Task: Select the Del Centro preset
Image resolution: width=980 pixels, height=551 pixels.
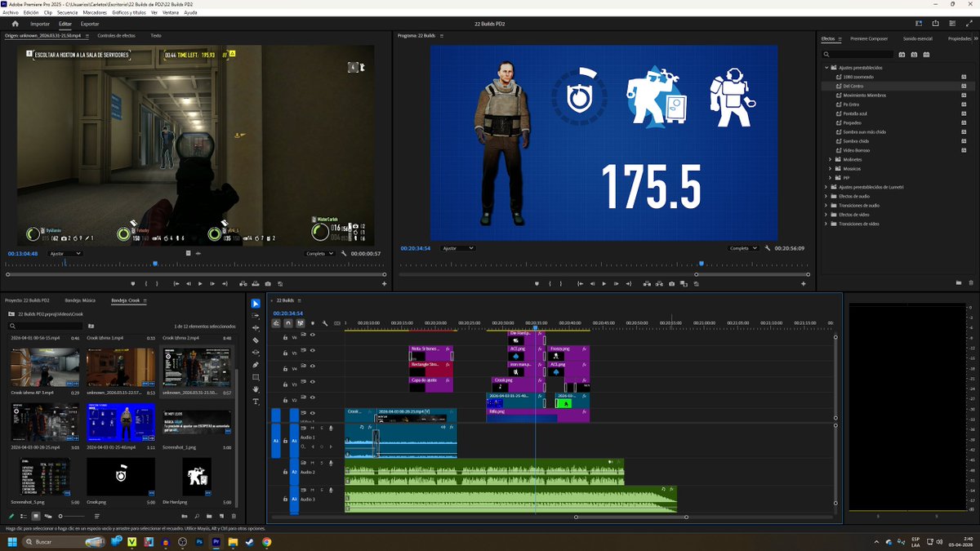Action: (853, 86)
